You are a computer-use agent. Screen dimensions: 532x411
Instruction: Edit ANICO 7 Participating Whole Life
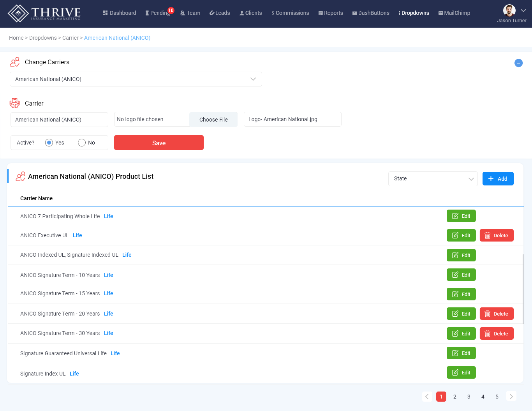point(461,216)
